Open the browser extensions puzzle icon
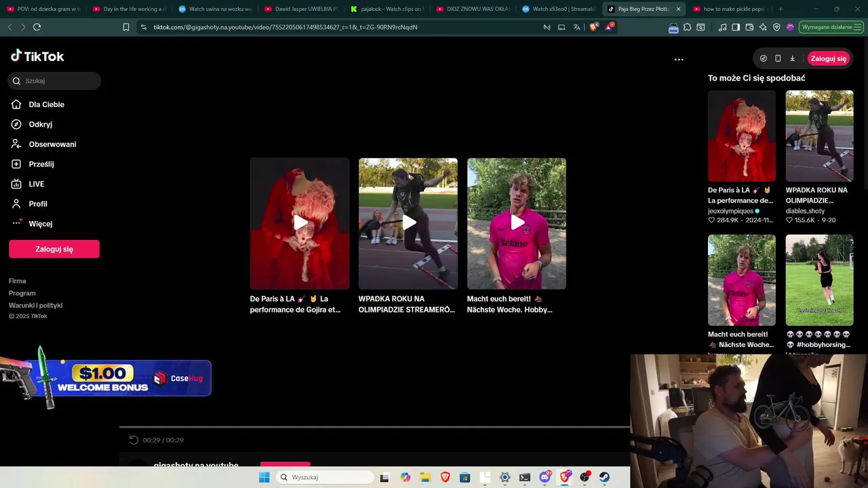This screenshot has height=488, width=868. click(x=687, y=27)
